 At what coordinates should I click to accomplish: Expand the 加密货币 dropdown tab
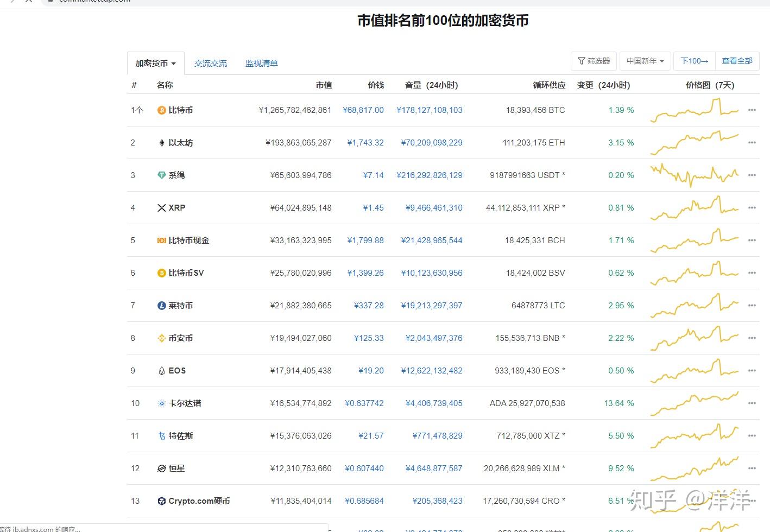[156, 64]
